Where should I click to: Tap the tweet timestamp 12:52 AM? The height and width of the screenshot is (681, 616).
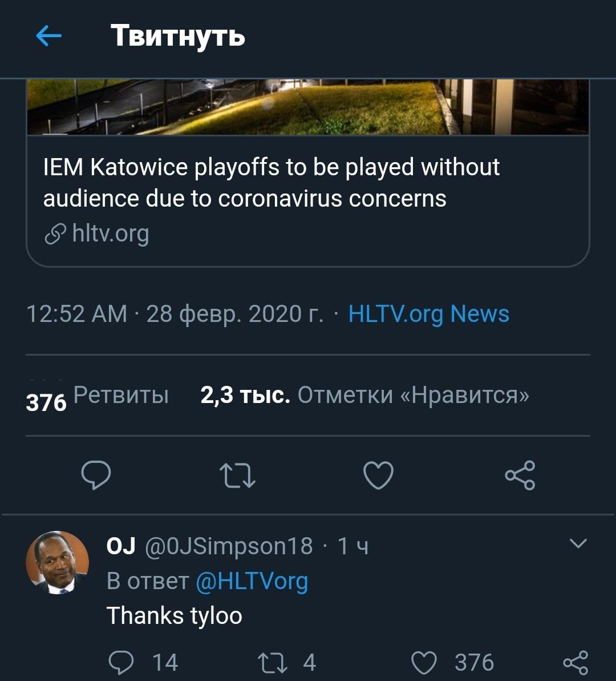77,314
